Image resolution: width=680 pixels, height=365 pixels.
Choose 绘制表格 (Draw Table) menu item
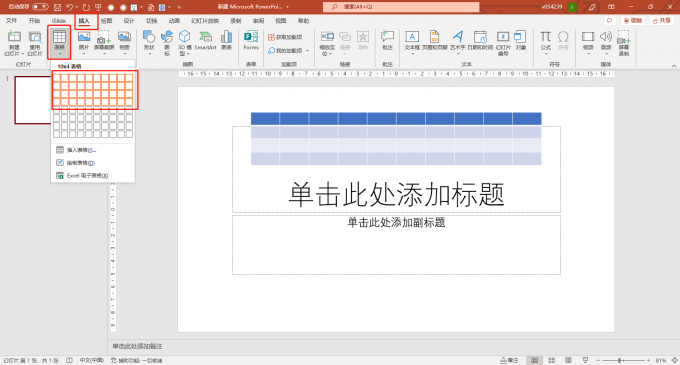tap(93, 163)
